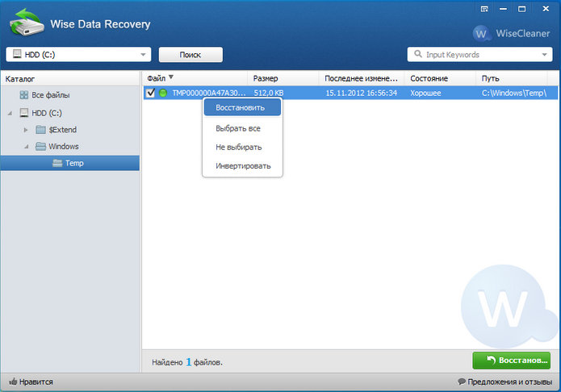Click into Input Keywords search field
This screenshot has height=392, width=561.
(479, 55)
